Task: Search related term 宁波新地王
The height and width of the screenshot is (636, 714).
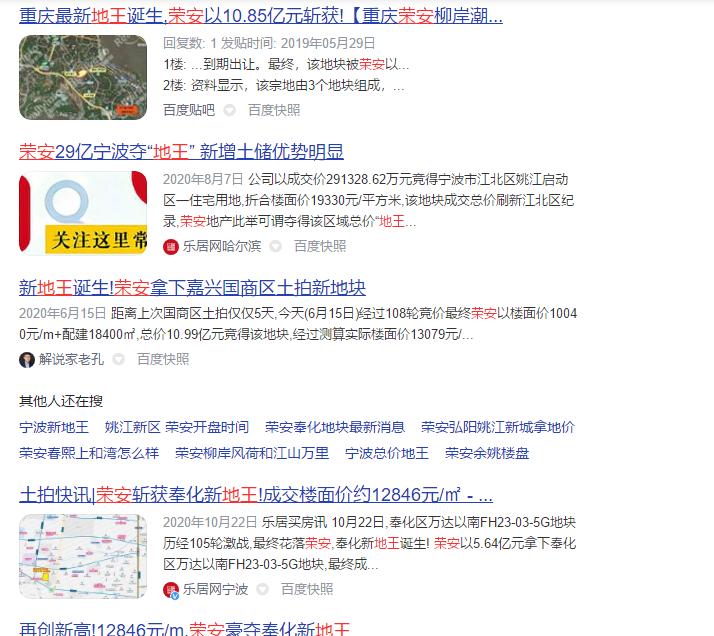Action: [x=54, y=427]
